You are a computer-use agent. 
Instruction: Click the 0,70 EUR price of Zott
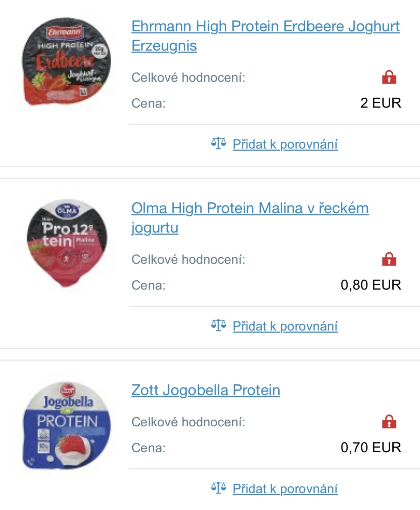point(371,447)
